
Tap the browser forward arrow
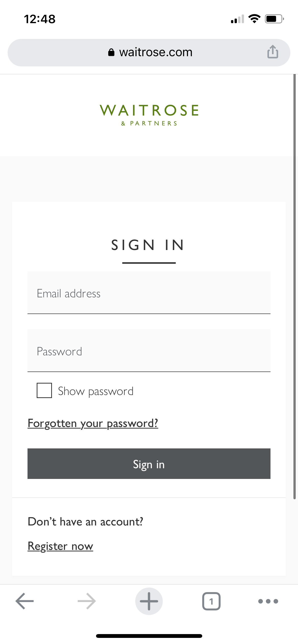point(87,601)
